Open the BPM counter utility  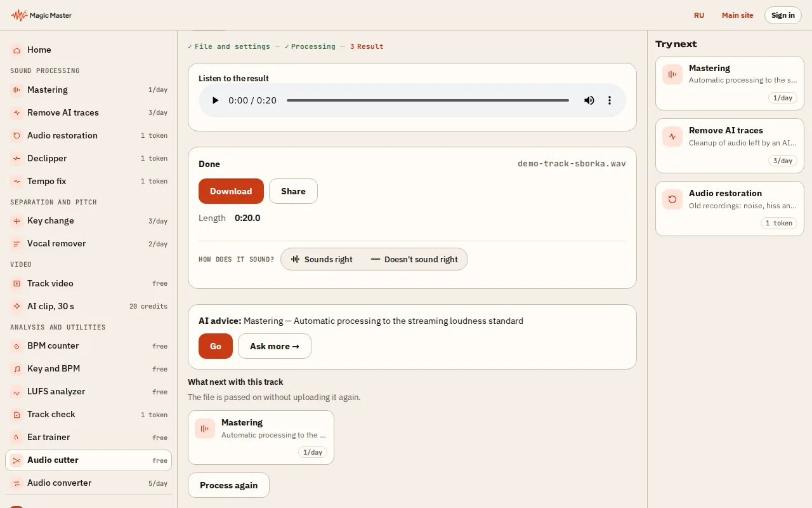pyautogui.click(x=88, y=346)
